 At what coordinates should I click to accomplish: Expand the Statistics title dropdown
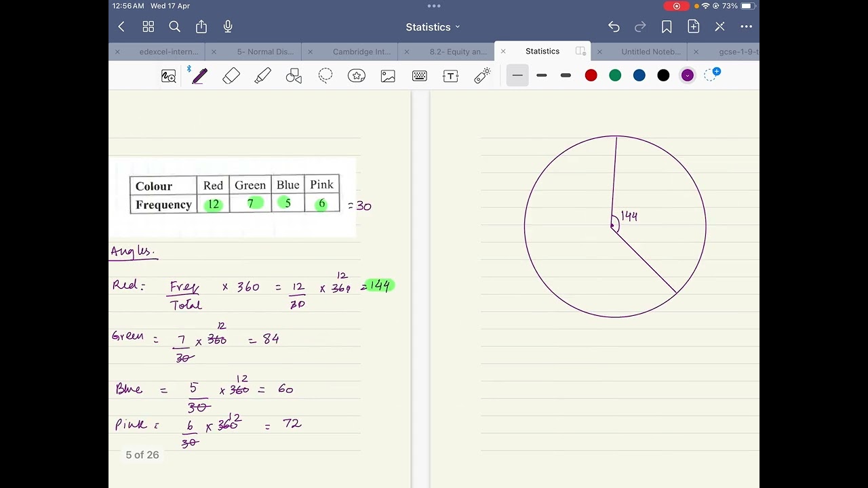433,27
